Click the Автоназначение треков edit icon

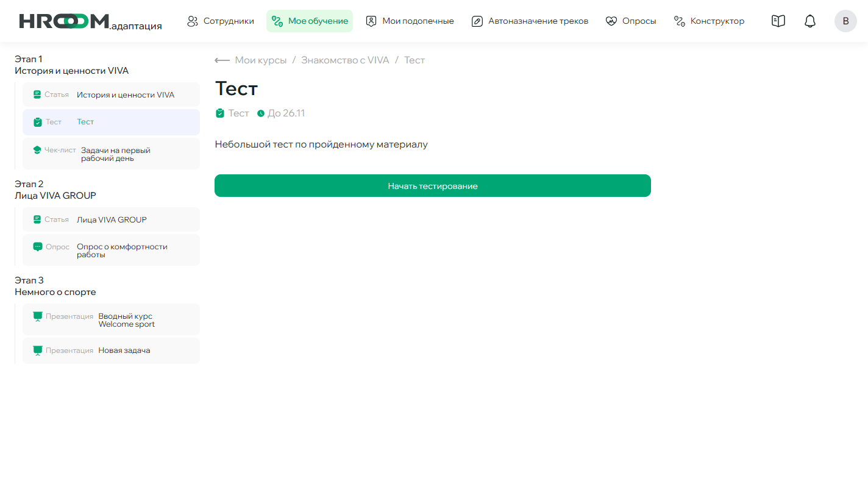coord(477,21)
